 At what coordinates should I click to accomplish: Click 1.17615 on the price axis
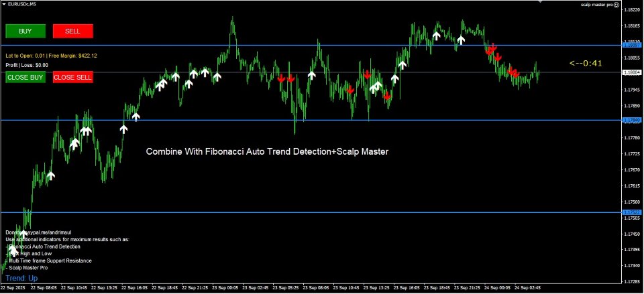632,186
